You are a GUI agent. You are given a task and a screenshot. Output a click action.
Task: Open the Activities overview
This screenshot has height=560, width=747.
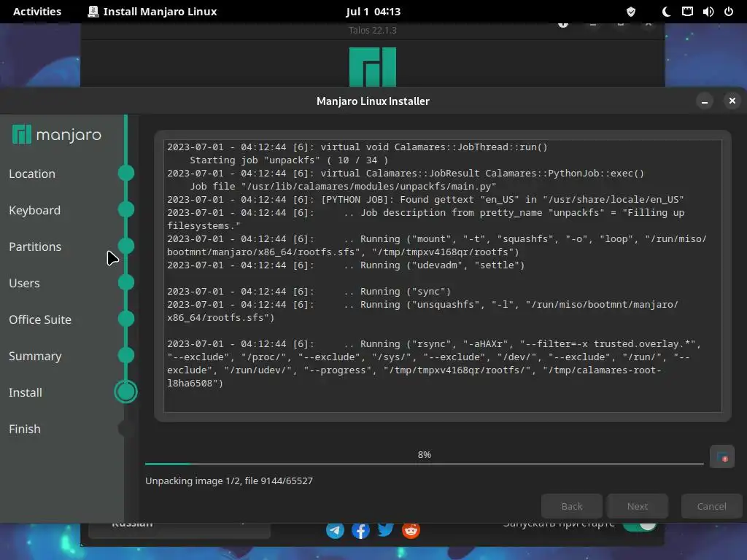tap(37, 12)
